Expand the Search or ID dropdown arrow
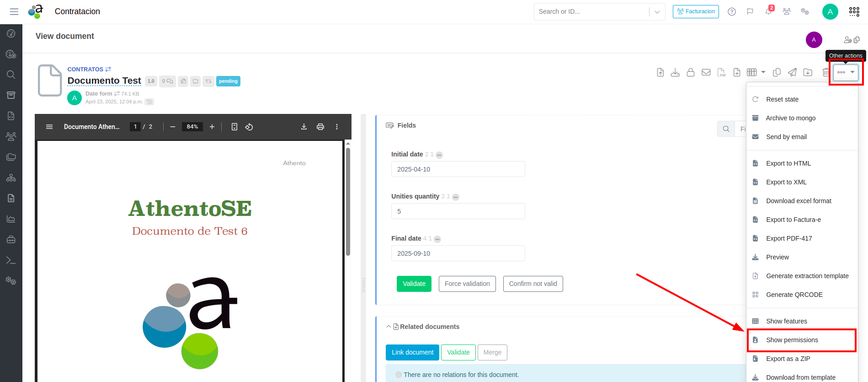This screenshot has height=382, width=868. 657,12
